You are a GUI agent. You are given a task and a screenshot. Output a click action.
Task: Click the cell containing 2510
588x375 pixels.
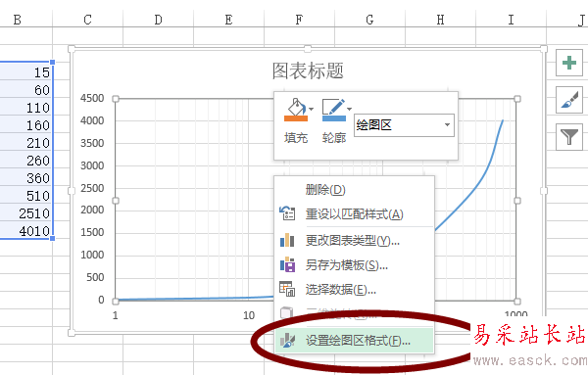coord(26,212)
